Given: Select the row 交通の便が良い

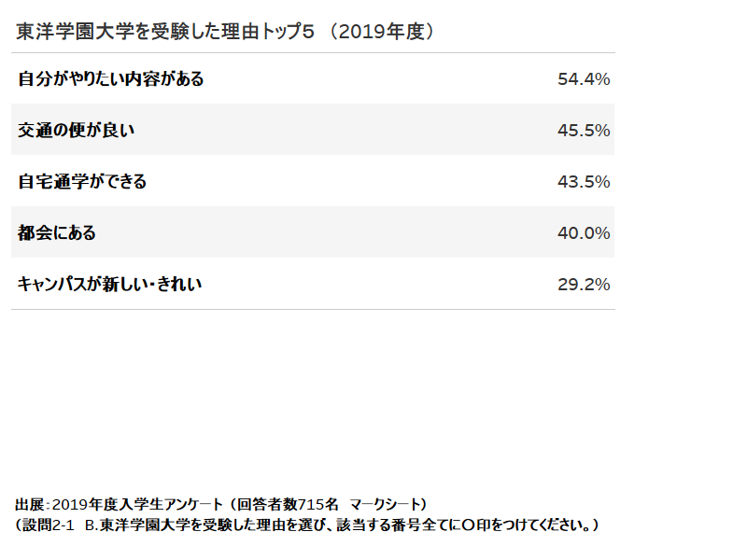Looking at the screenshot, I should click(313, 130).
